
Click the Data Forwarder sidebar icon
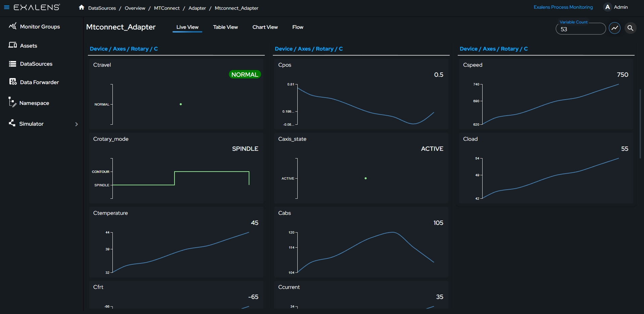[13, 82]
